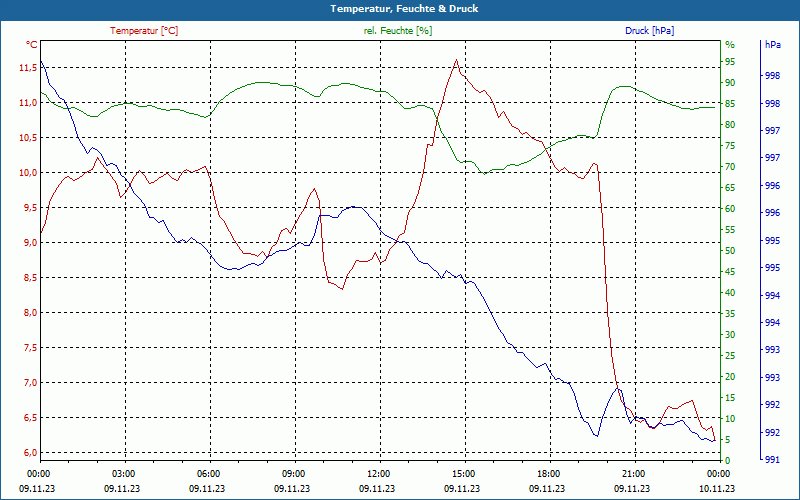The image size is (800, 500).
Task: Click the blue pressure curve start at 00:00
Action: pyautogui.click(x=41, y=61)
